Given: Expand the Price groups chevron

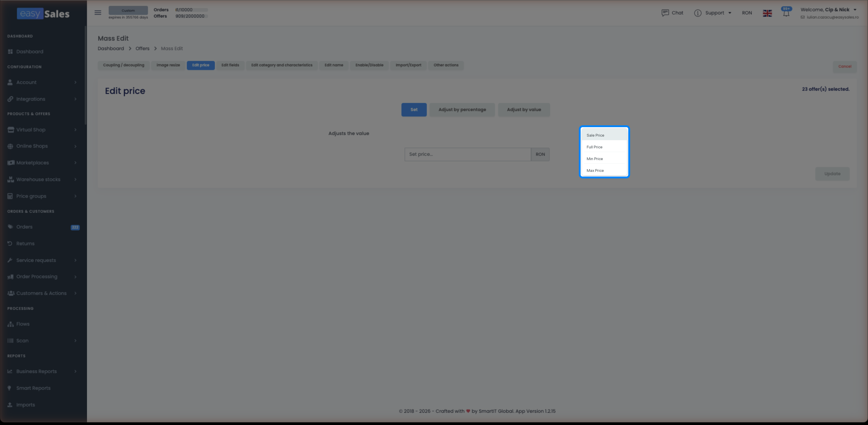Looking at the screenshot, I should pos(75,196).
